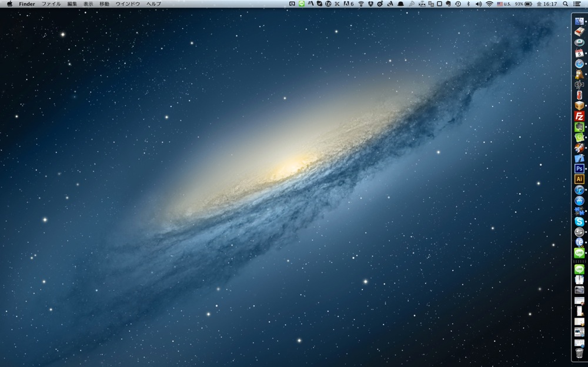Open the 移動 menu
This screenshot has height=367, width=588.
point(104,4)
